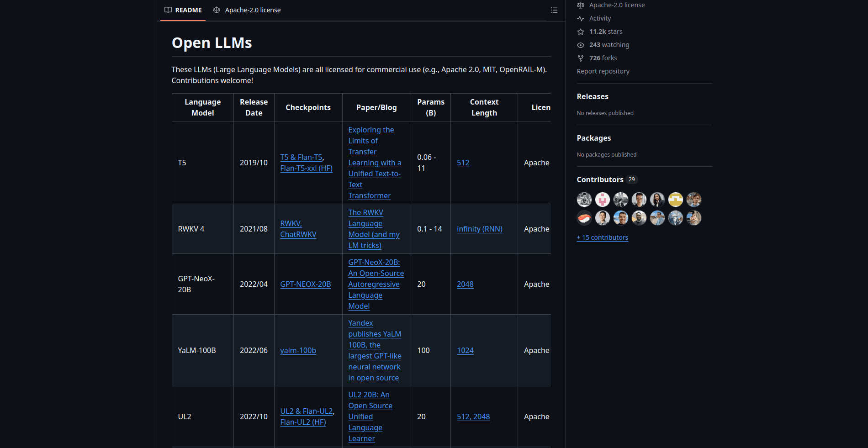The width and height of the screenshot is (868, 448).
Task: Click the Open LLMs heading
Action: [x=212, y=42]
